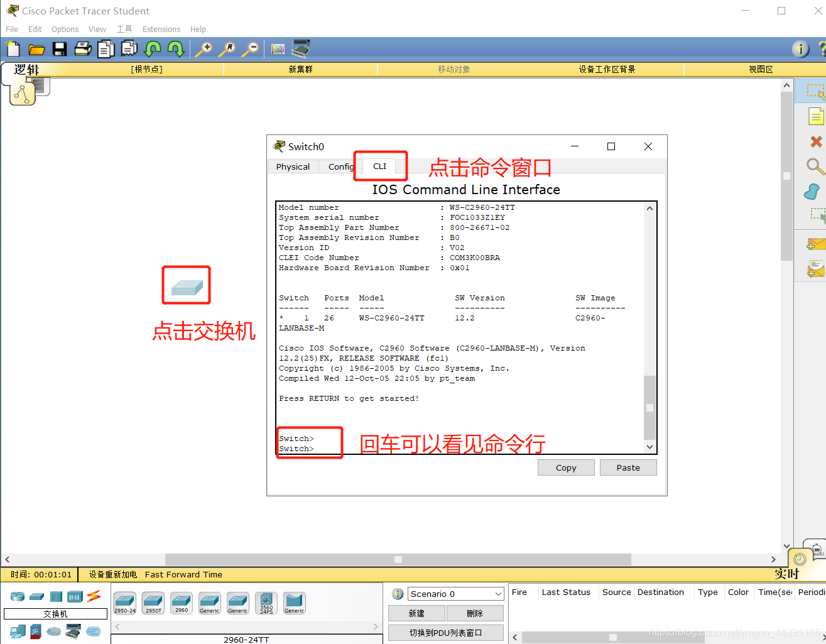Open the Extensions menu
This screenshot has width=826, height=644.
pyautogui.click(x=161, y=30)
